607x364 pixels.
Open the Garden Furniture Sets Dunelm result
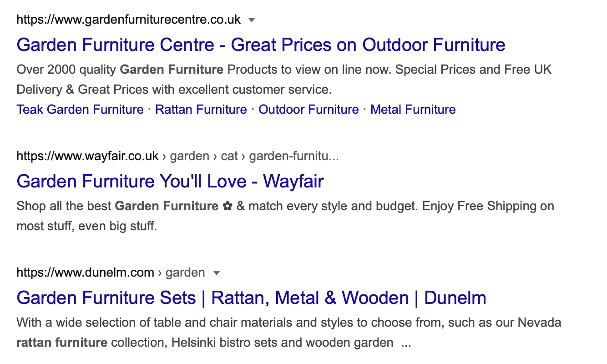pos(251,298)
